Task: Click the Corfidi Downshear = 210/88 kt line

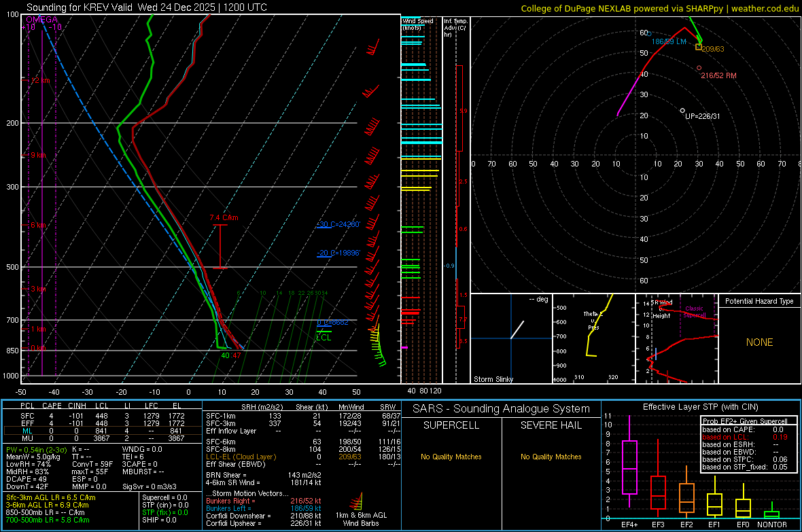Action: coord(263,516)
